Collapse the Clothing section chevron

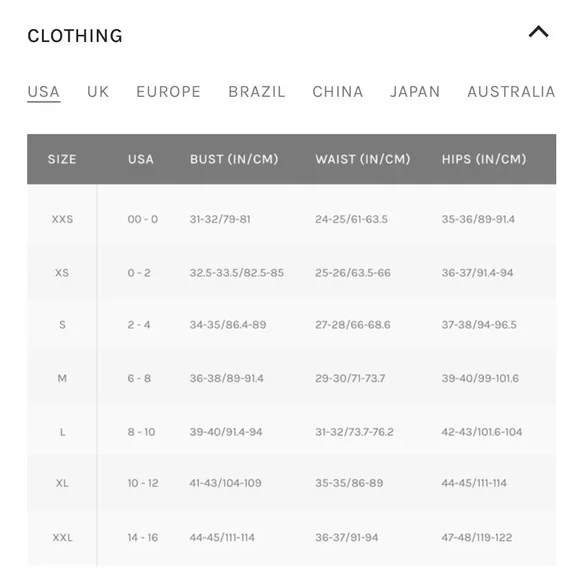538,32
